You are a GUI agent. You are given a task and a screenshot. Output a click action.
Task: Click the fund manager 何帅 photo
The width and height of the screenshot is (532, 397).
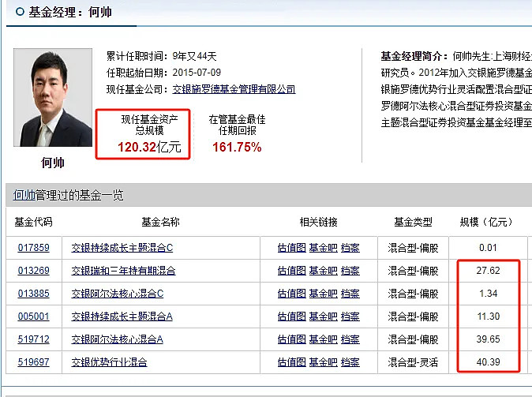pos(53,97)
